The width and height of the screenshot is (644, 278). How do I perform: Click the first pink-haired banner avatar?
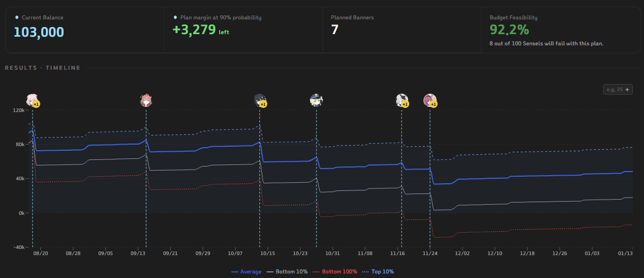pyautogui.click(x=33, y=100)
